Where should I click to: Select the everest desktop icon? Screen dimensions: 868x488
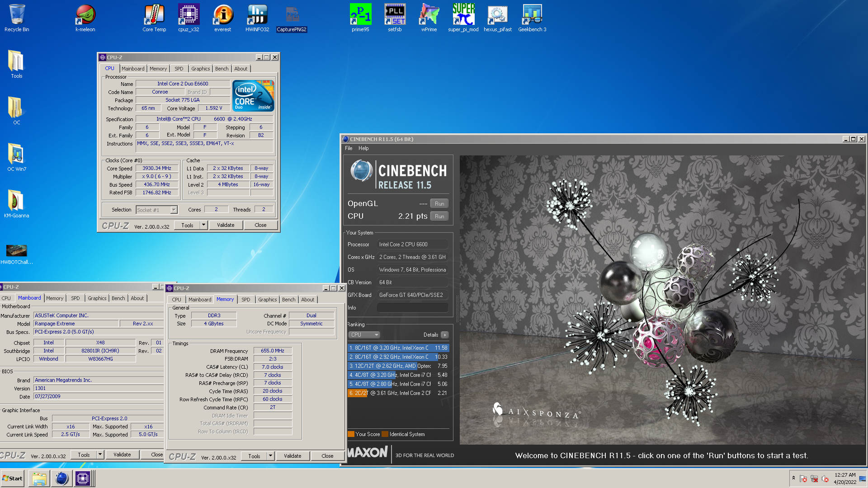click(223, 18)
